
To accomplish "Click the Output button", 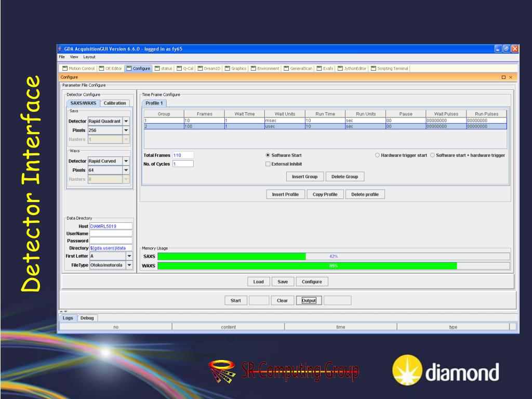I will click(x=309, y=301).
